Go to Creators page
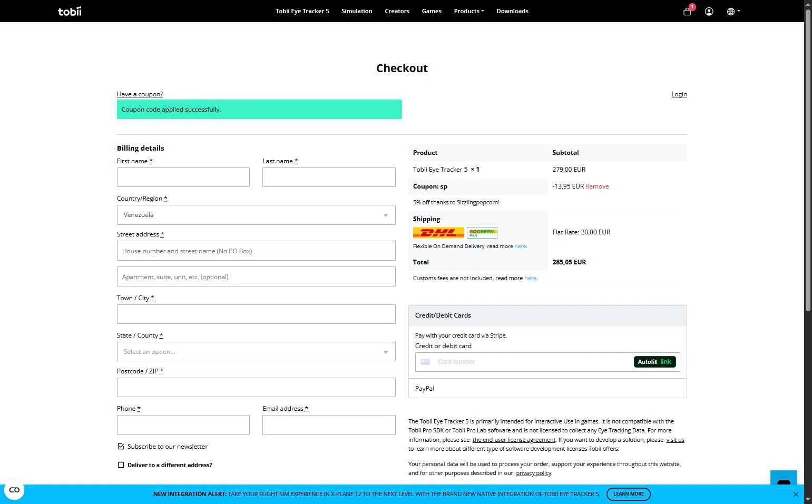Viewport: 812px width, 504px height. pyautogui.click(x=397, y=11)
